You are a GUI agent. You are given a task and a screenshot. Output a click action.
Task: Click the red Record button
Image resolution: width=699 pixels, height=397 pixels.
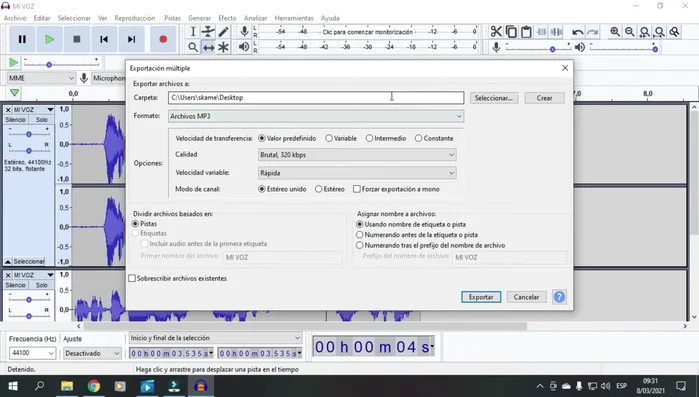pyautogui.click(x=163, y=39)
